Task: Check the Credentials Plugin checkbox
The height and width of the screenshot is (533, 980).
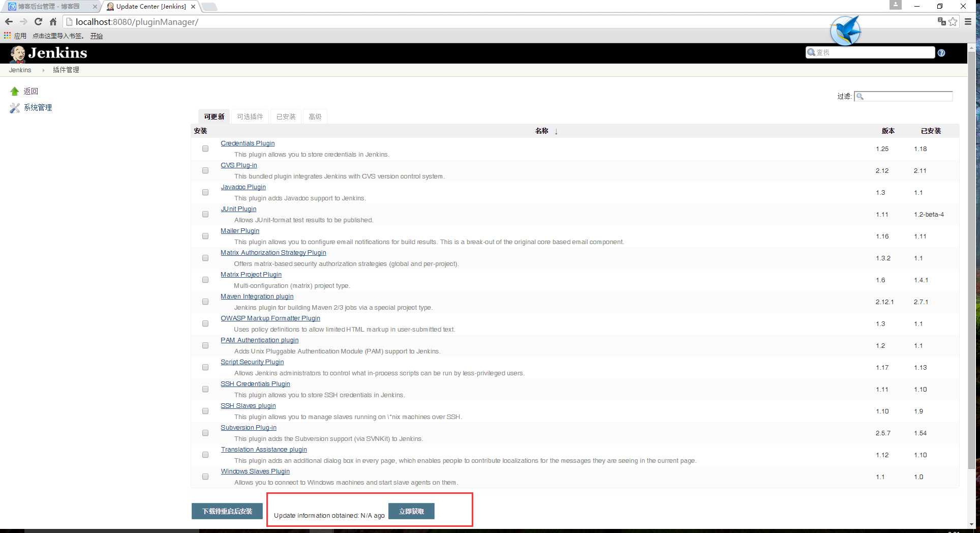Action: 205,149
